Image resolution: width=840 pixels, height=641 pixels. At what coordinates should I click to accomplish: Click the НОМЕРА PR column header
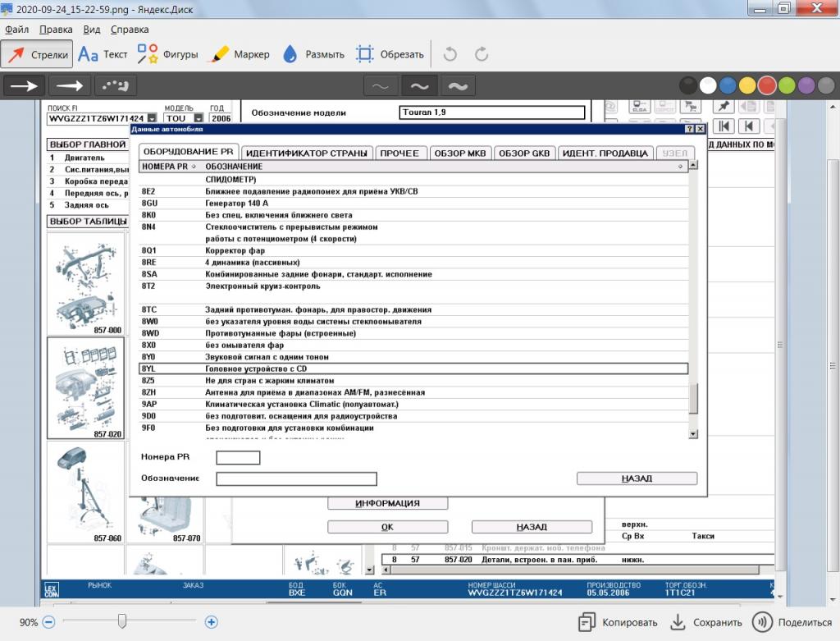(x=169, y=167)
